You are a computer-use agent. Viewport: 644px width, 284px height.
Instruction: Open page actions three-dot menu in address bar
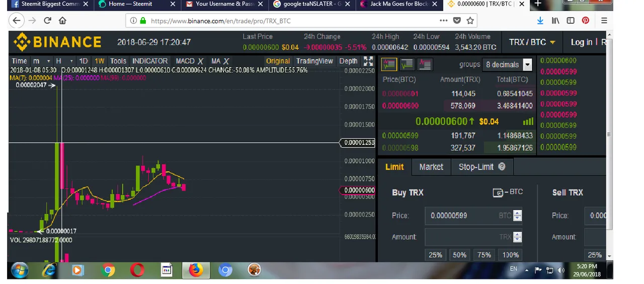443,21
